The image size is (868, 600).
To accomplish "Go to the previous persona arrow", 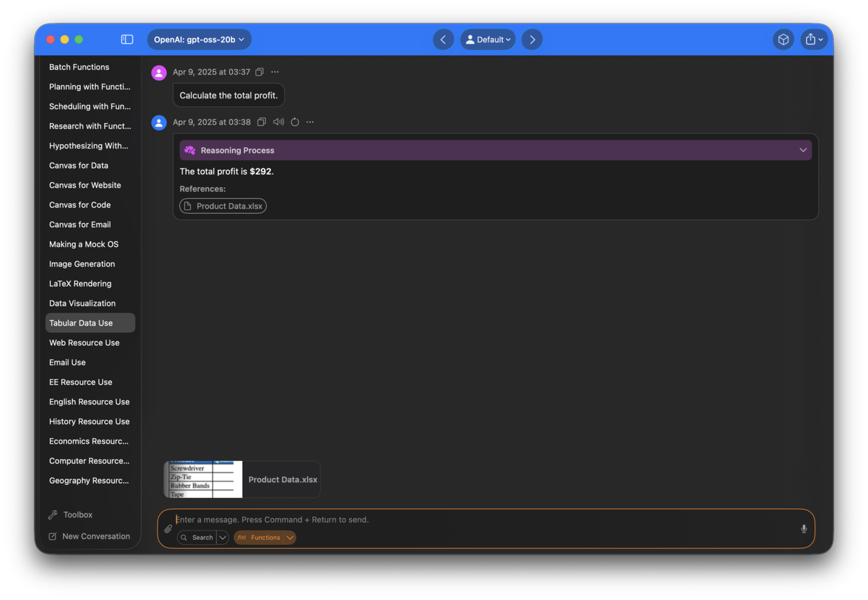I will pos(443,39).
